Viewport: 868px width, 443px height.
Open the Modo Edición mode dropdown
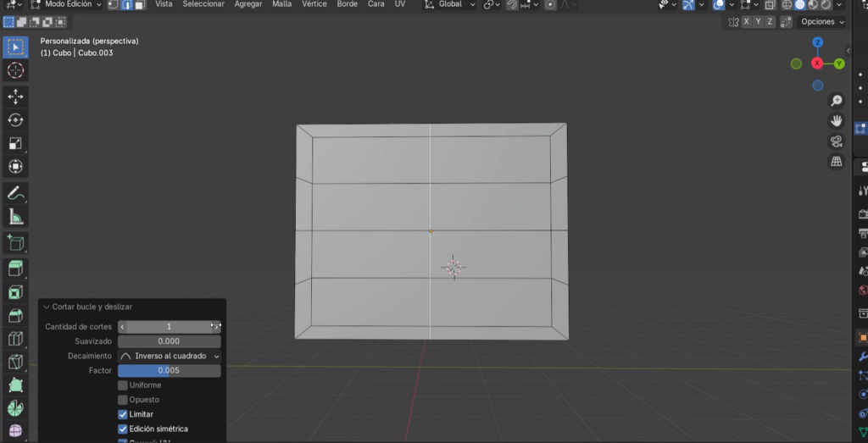click(x=66, y=4)
